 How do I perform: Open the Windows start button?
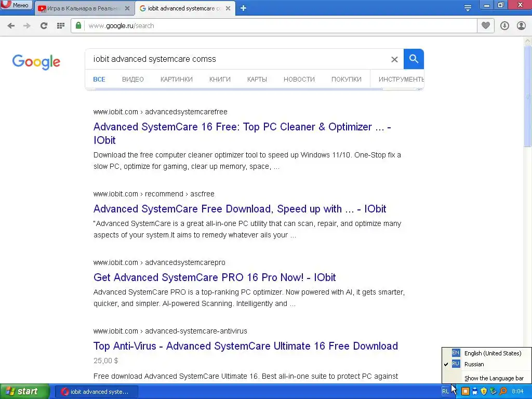[25, 391]
